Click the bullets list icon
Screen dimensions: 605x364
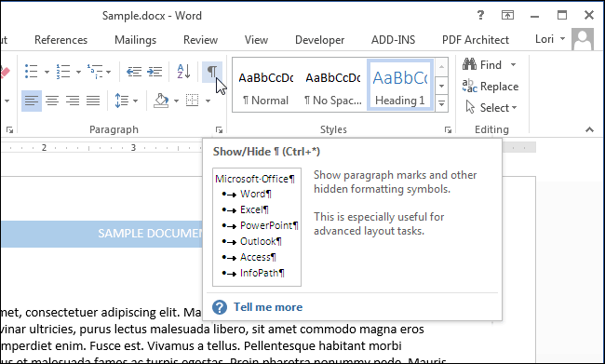[x=32, y=72]
